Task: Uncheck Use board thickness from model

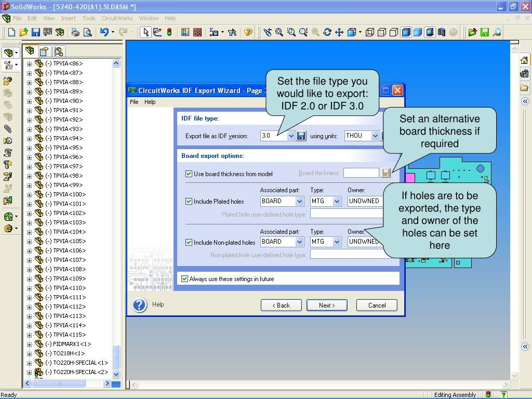Action: 189,174
